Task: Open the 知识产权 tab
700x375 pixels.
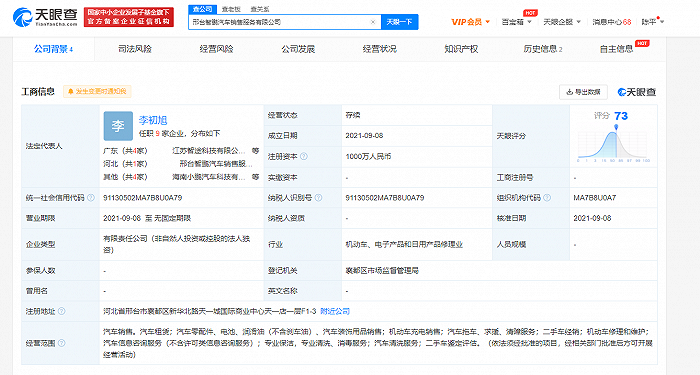Action: click(461, 49)
